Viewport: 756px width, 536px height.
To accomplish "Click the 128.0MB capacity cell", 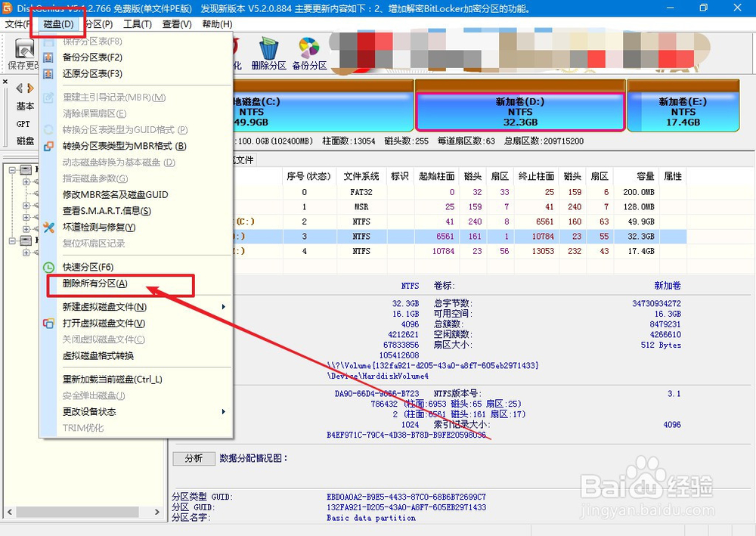I will tap(638, 207).
